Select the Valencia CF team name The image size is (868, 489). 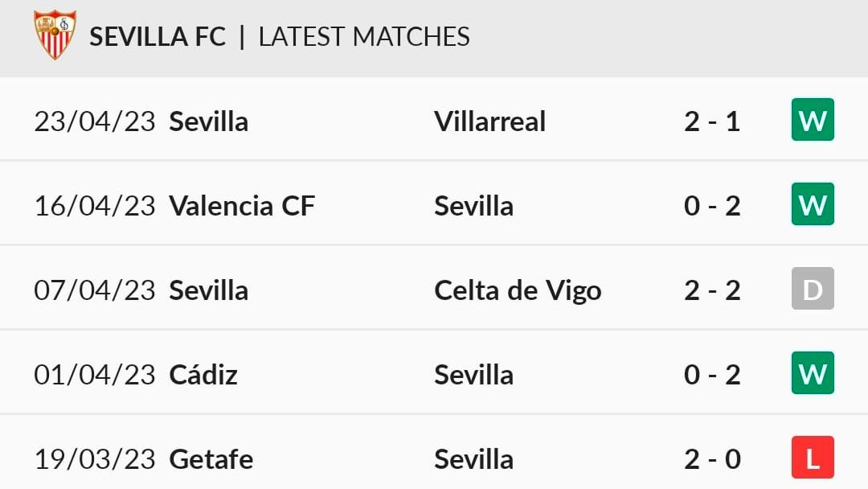(242, 206)
